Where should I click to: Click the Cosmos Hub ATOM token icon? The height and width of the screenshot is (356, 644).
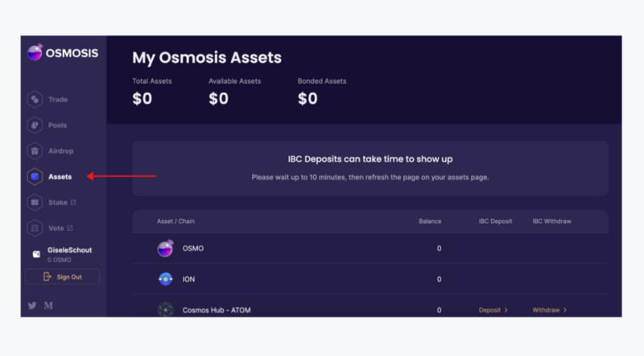click(x=165, y=309)
